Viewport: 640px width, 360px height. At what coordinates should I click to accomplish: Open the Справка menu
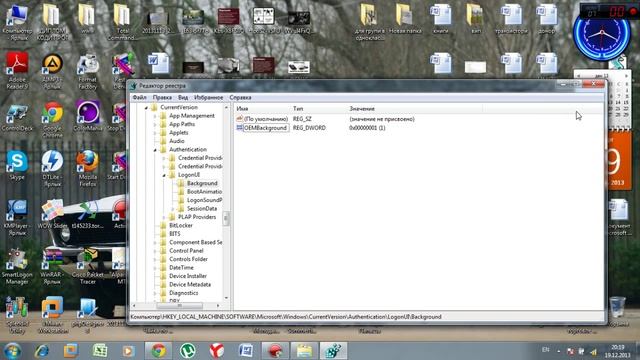tap(240, 98)
